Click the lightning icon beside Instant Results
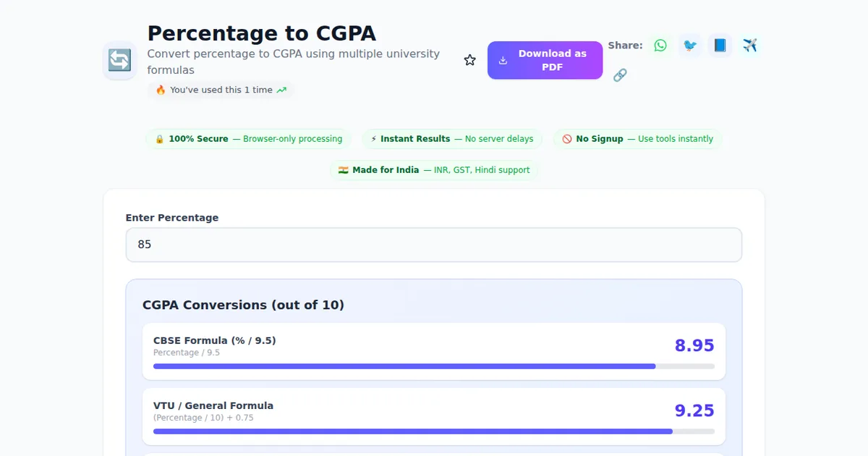 pyautogui.click(x=373, y=138)
